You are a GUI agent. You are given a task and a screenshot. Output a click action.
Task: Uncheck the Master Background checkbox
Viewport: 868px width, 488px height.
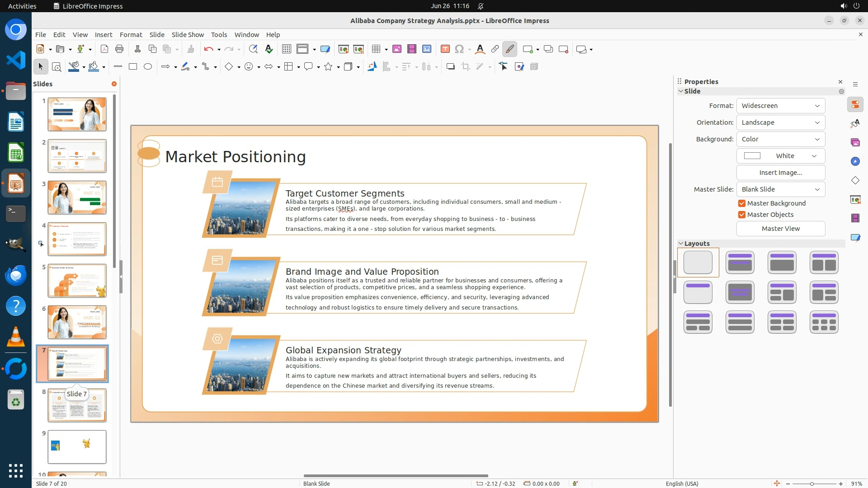(x=742, y=203)
